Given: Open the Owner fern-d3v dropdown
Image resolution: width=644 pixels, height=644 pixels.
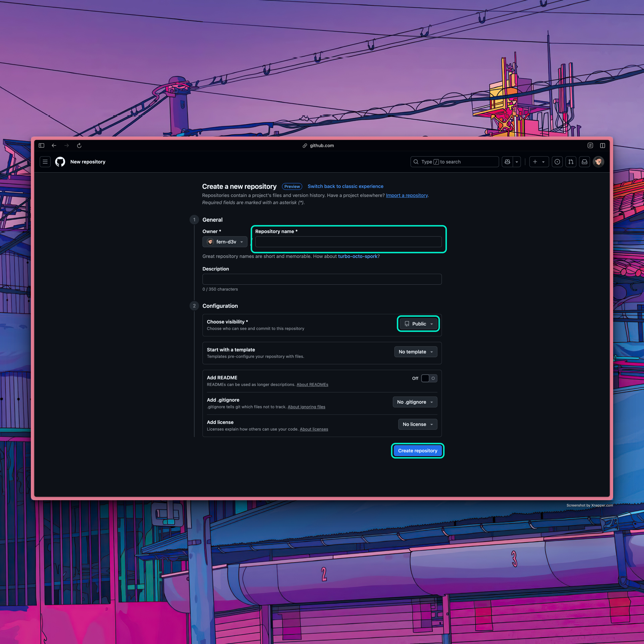Looking at the screenshot, I should tap(225, 242).
